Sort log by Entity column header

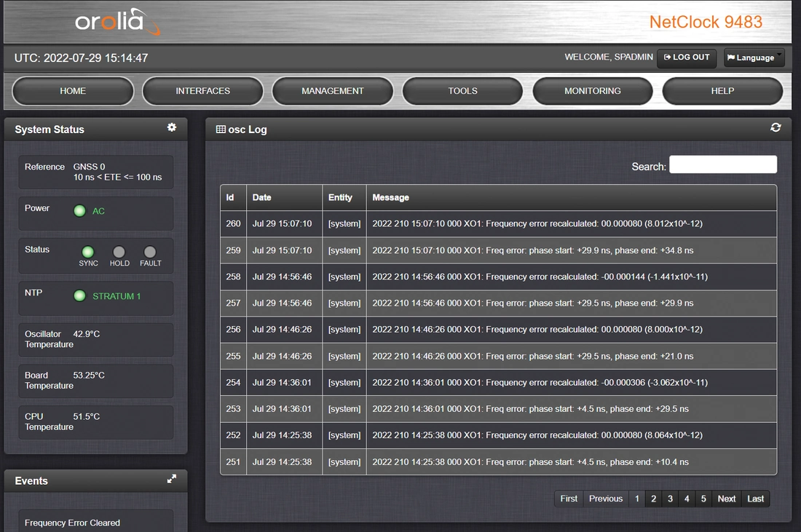tap(344, 197)
